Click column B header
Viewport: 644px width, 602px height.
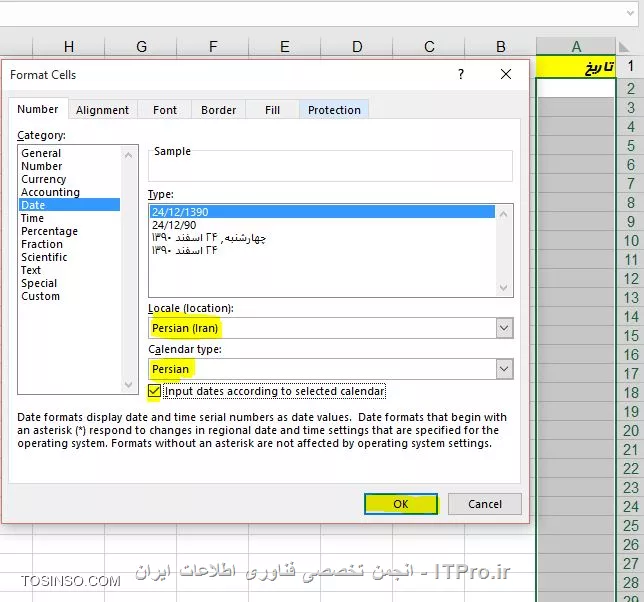tap(500, 46)
